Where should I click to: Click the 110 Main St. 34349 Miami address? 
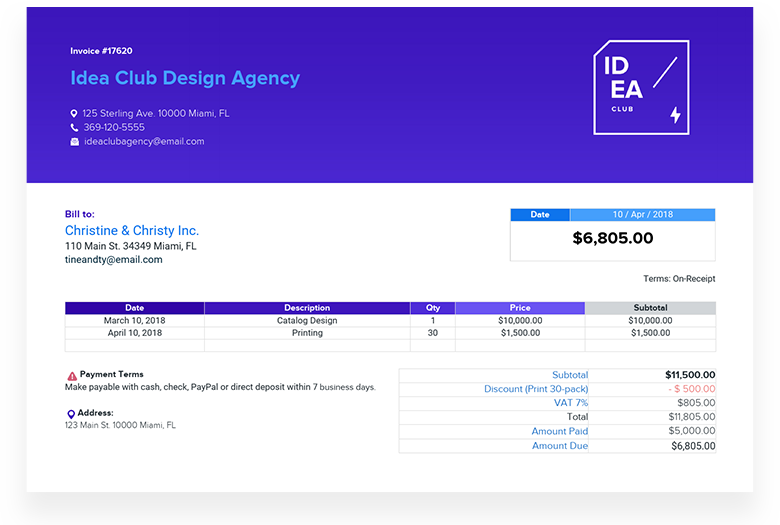coord(131,246)
